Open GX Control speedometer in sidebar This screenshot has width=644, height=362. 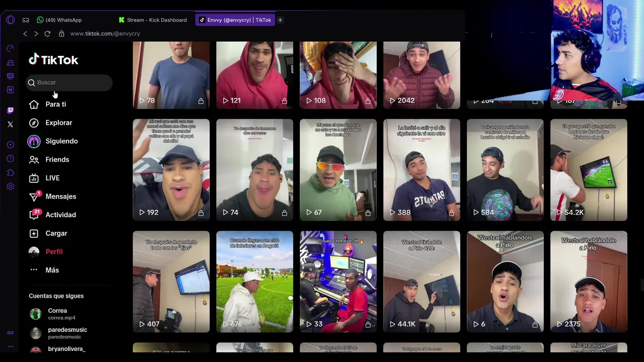(x=11, y=49)
